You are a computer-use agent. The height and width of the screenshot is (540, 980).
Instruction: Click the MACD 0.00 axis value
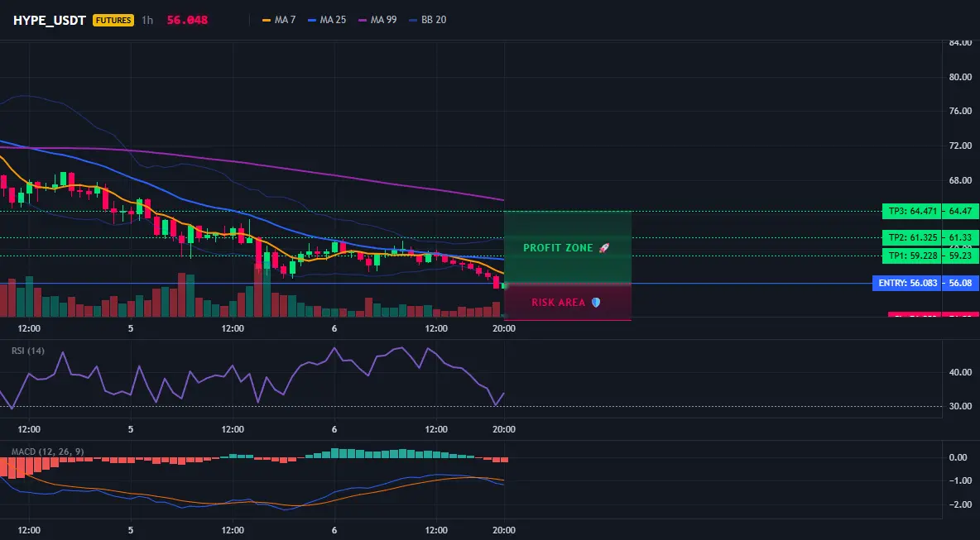point(958,457)
